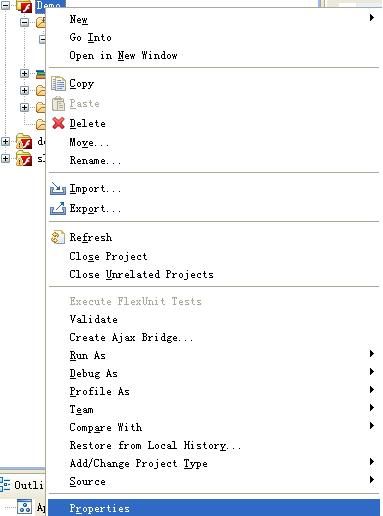
Task: Select Create Ajax Bridge menu entry
Action: 213,337
